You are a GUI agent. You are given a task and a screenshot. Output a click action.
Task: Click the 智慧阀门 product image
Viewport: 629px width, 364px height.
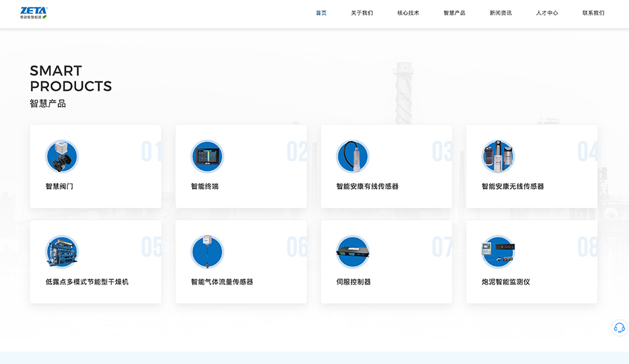(62, 157)
